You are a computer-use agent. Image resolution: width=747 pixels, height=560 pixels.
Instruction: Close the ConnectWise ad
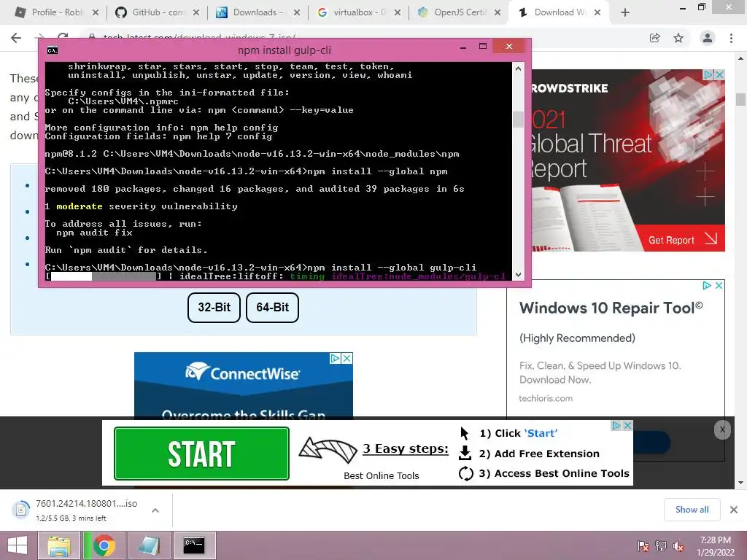click(x=347, y=358)
